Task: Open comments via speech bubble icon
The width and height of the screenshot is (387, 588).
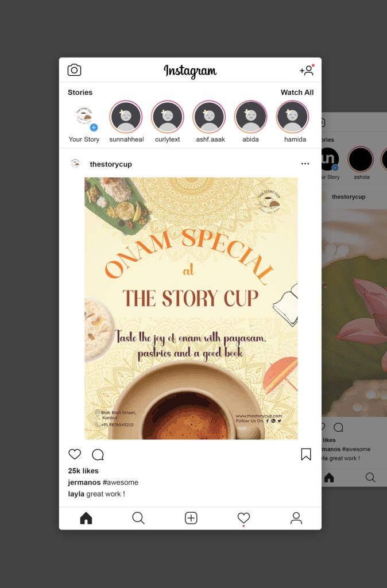Action: 98,455
